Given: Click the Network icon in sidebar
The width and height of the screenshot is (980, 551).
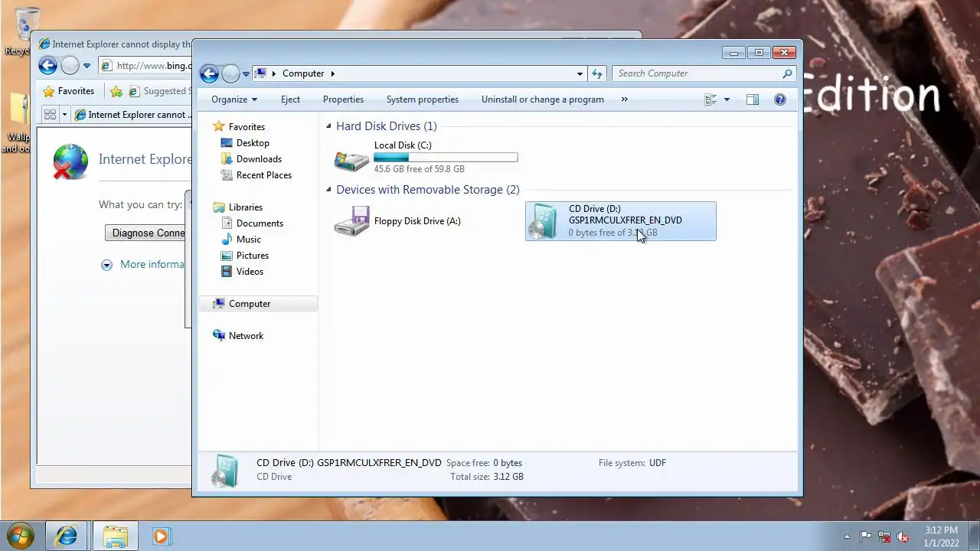Looking at the screenshot, I should [x=219, y=336].
